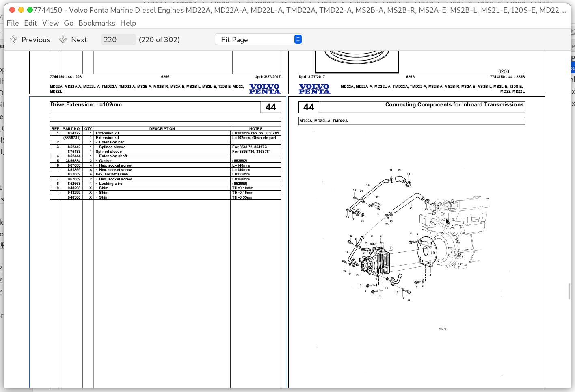Click the PART NO. column header

pos(71,129)
